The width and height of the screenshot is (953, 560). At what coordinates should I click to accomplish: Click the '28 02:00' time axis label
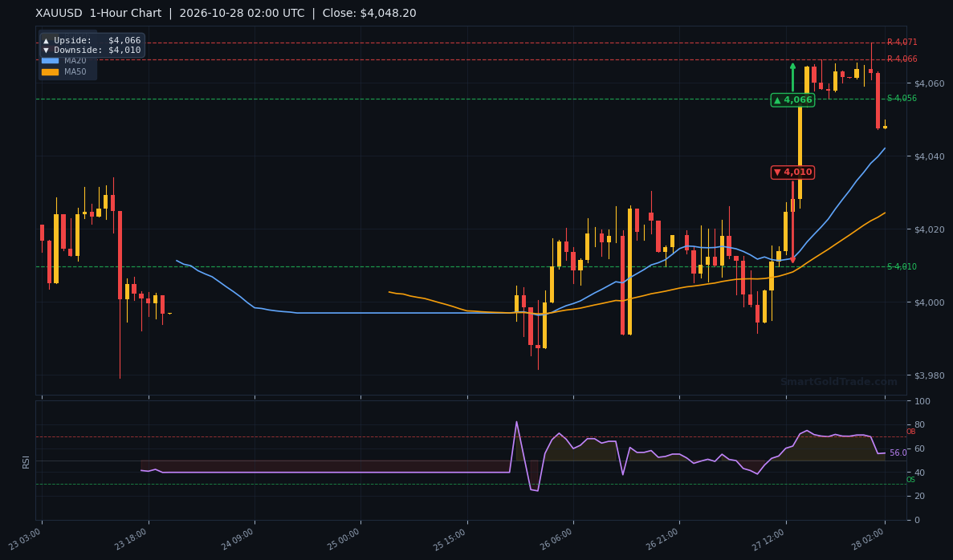click(x=869, y=539)
